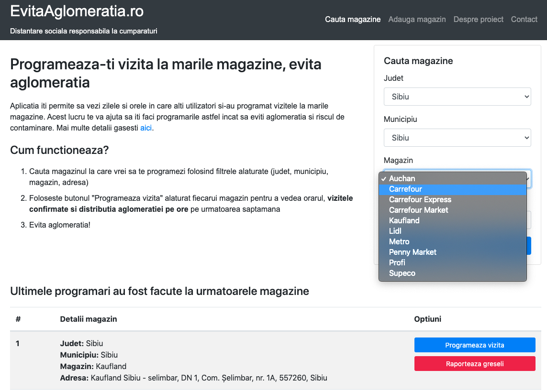Choose Kaufland from the dropdown list
547x392 pixels.
coord(452,220)
